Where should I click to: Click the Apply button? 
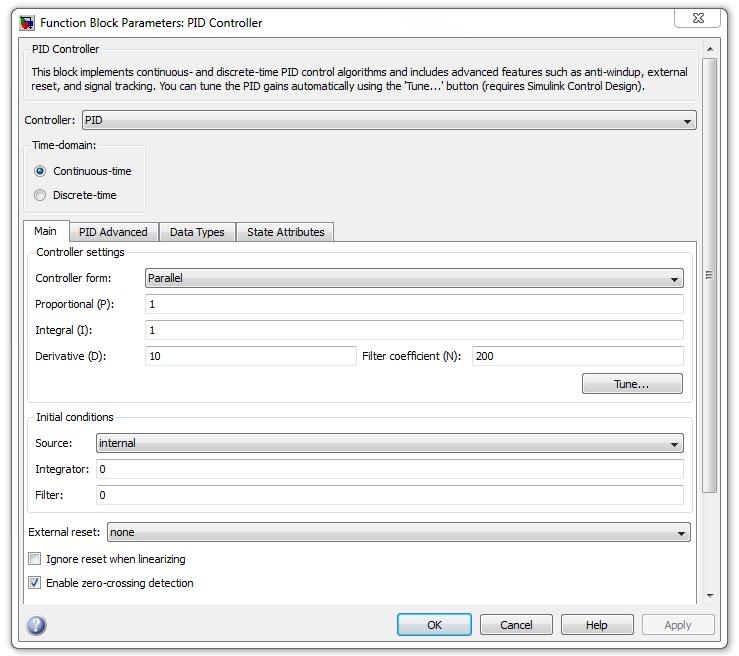678,625
